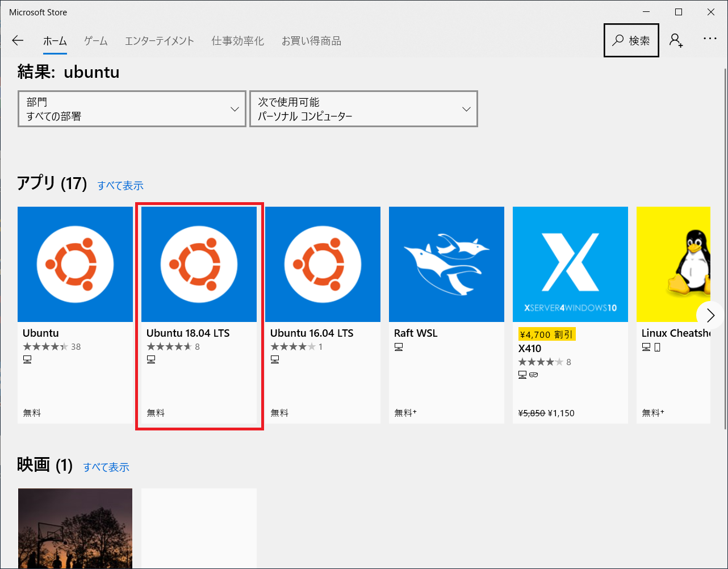Click the ¥5,850 ¥1,150 price text

pos(546,413)
